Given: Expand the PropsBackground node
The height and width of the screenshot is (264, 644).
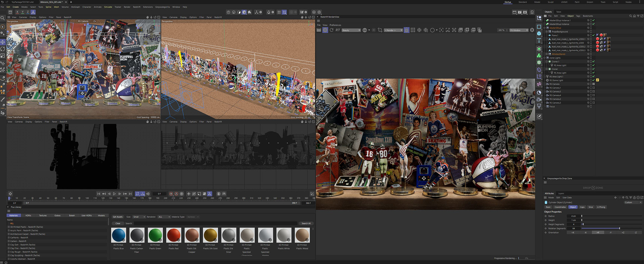Looking at the screenshot, I should click(x=547, y=31).
